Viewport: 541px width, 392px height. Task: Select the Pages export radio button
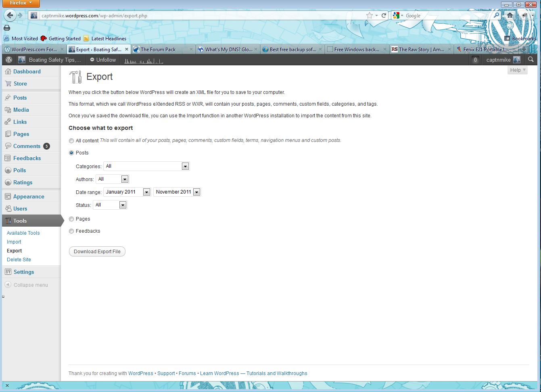71,219
